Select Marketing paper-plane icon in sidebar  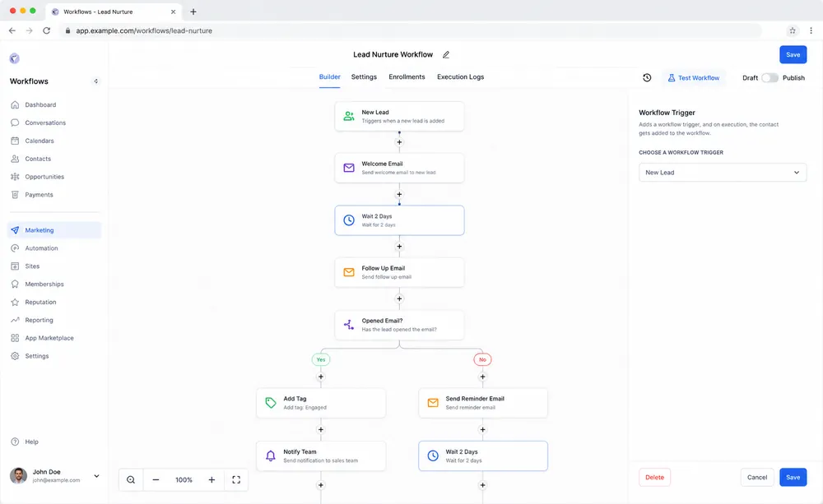pos(15,230)
